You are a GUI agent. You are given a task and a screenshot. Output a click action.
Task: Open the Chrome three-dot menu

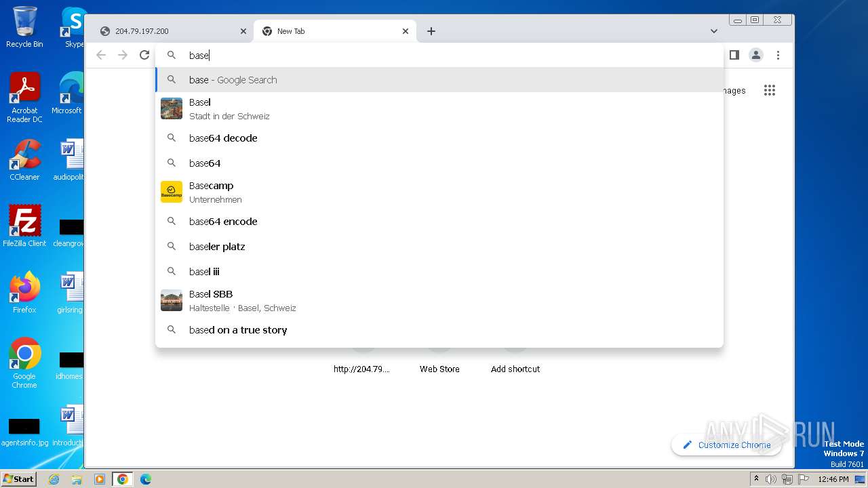point(778,55)
